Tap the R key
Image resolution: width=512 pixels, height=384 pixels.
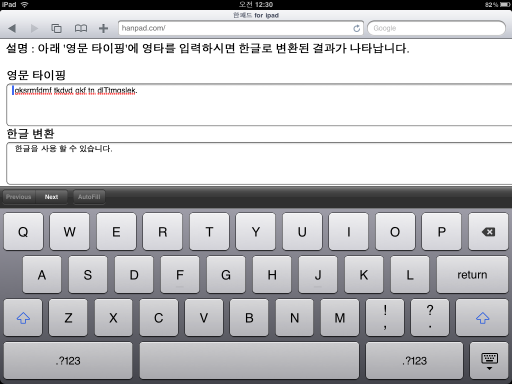(163, 232)
